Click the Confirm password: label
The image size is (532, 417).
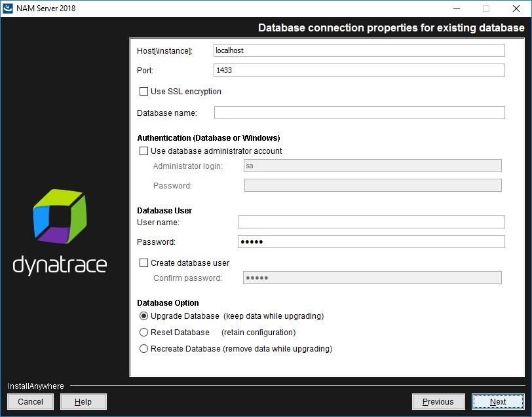[x=187, y=278]
